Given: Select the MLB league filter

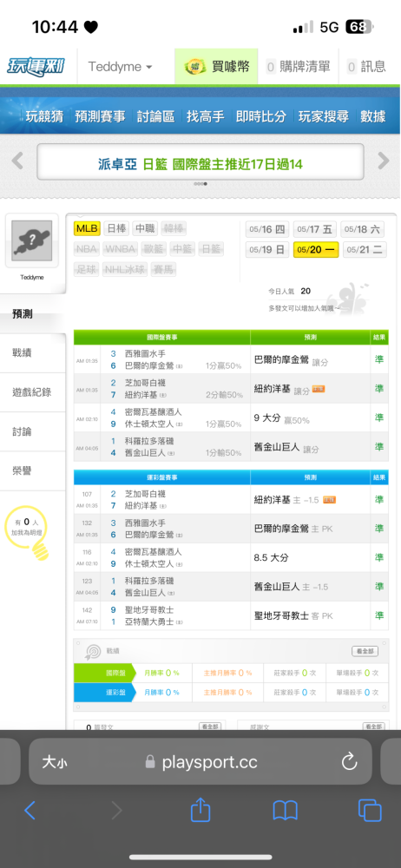Looking at the screenshot, I should (87, 228).
